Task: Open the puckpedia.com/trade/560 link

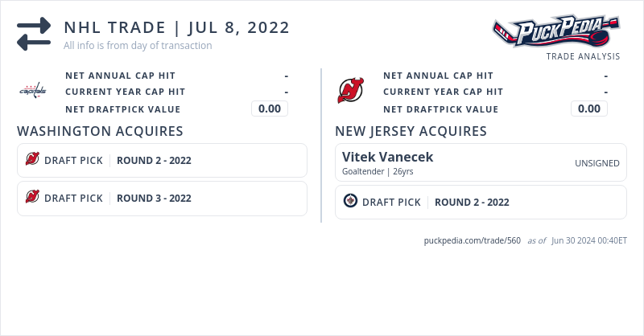Action: pyautogui.click(x=473, y=240)
